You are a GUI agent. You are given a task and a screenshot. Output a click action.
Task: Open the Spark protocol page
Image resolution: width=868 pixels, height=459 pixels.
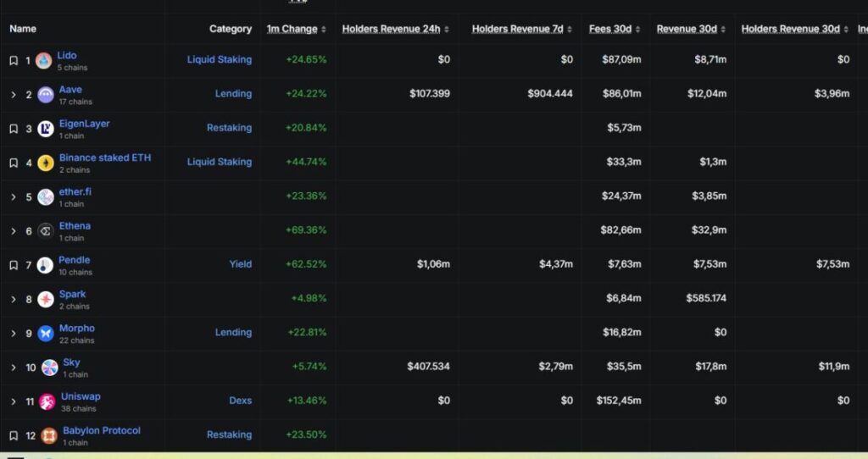point(73,294)
